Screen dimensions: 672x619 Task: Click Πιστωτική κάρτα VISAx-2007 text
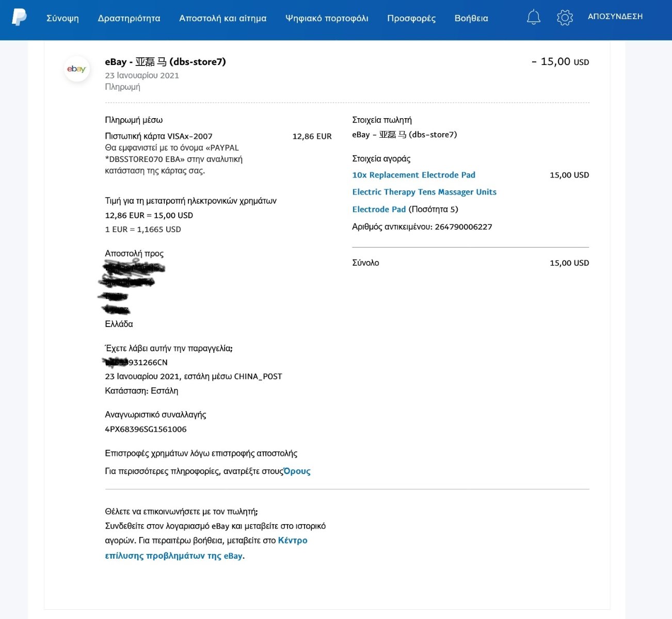(158, 136)
